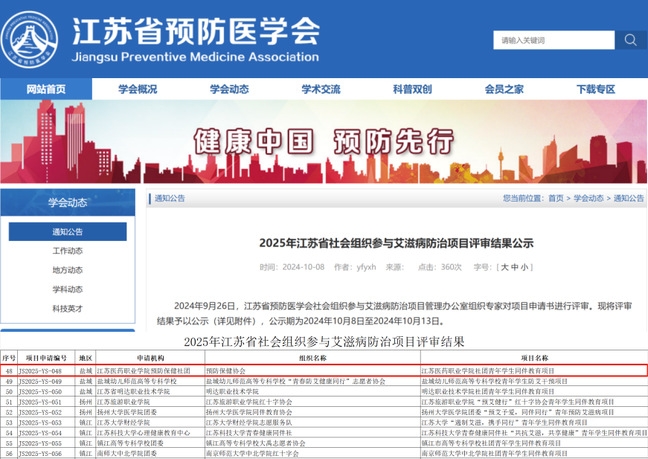Select 科普双创 in the nav bar
Image resolution: width=648 pixels, height=459 pixels.
click(412, 89)
